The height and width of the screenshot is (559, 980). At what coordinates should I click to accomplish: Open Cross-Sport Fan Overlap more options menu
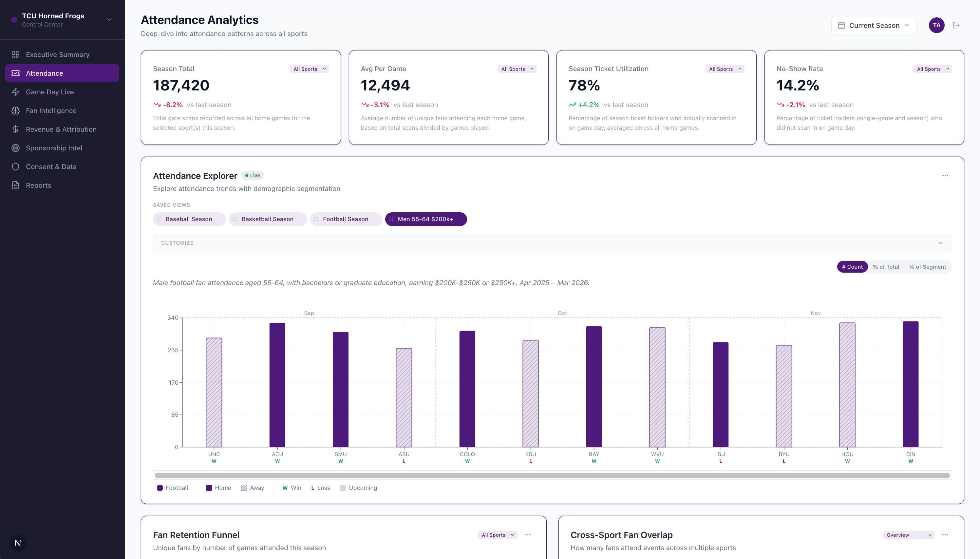pos(945,535)
